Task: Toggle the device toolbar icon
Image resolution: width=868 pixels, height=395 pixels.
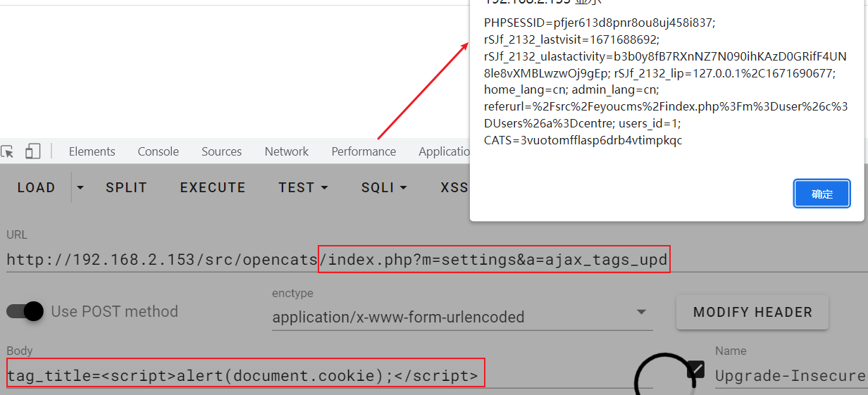Action: pyautogui.click(x=32, y=151)
